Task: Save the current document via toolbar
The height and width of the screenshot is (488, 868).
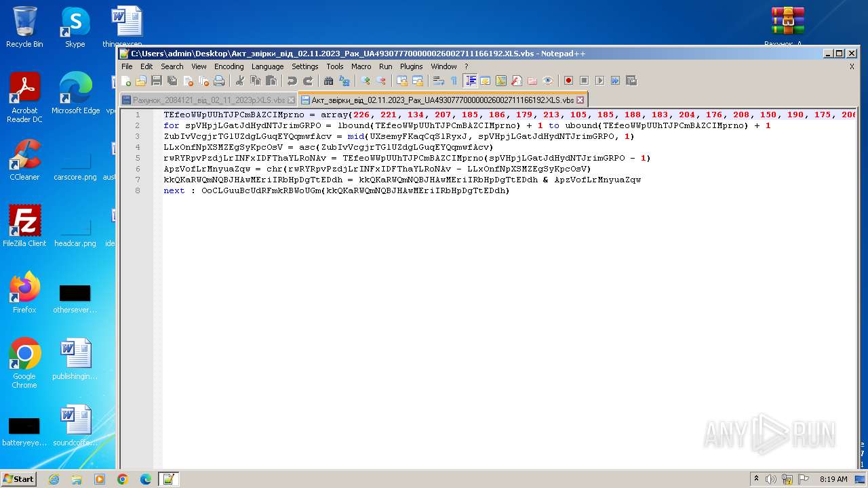Action: pos(157,81)
